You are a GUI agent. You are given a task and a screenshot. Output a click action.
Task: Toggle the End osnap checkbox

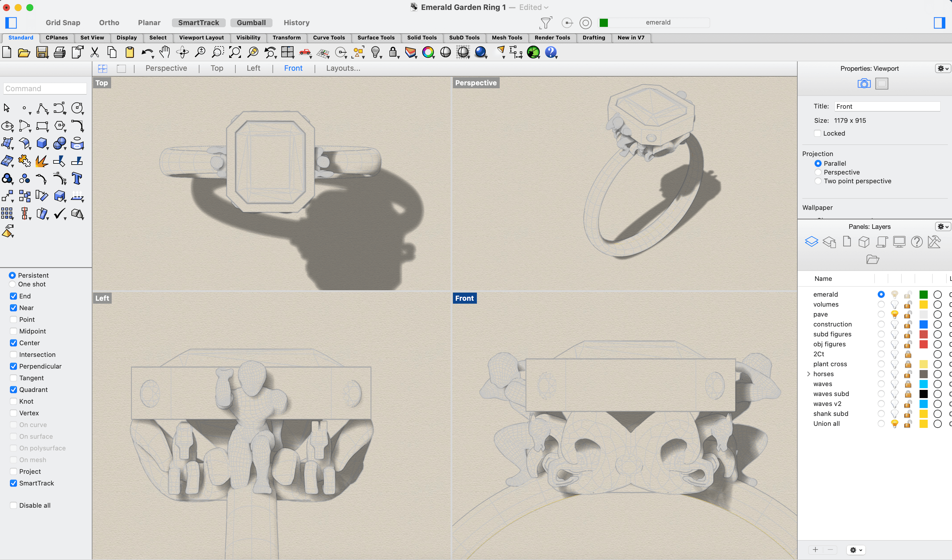point(13,296)
